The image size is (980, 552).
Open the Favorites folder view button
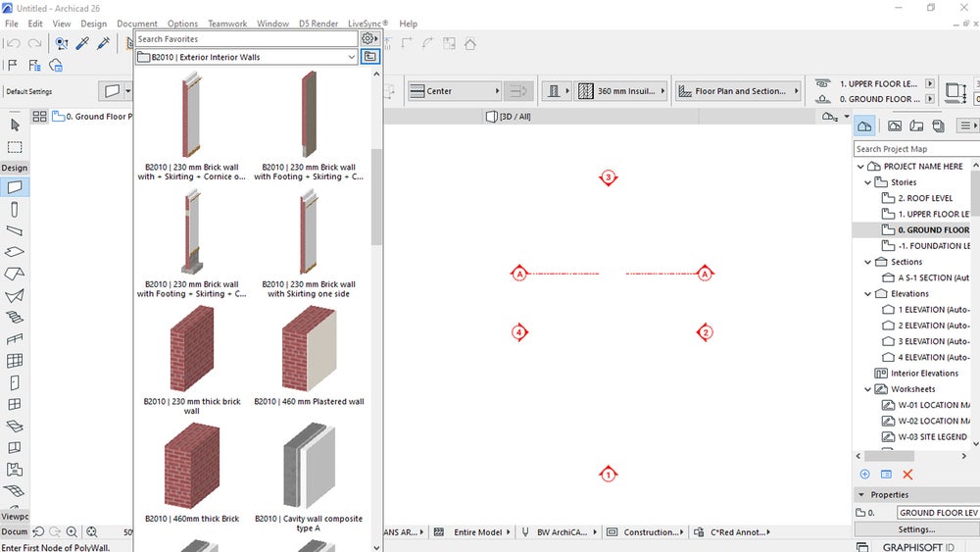(370, 56)
